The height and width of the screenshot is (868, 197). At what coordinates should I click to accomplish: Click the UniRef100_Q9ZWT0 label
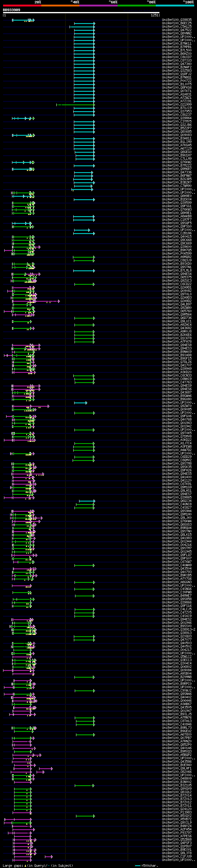(177, 406)
